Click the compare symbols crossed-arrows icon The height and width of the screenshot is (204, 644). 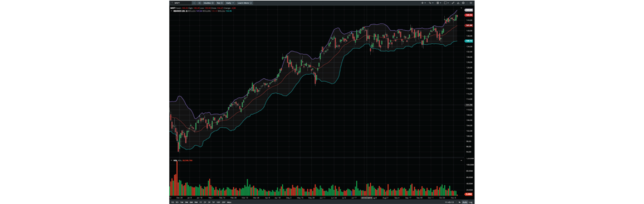199,3
